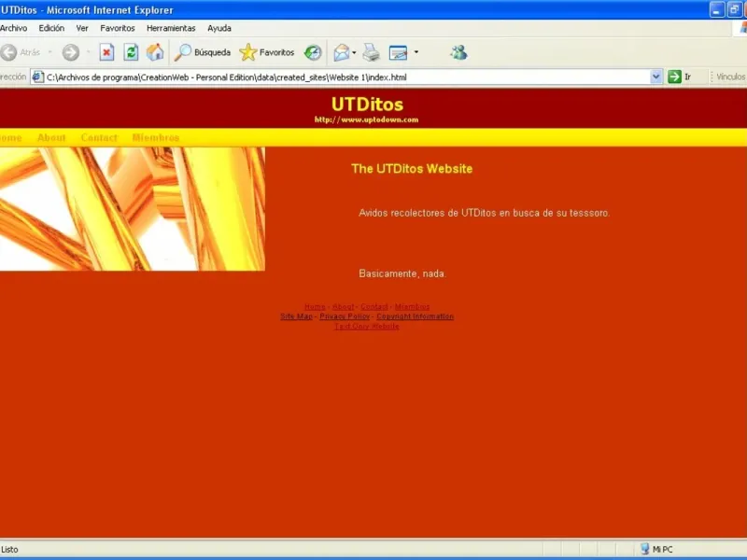Click the http://www.uptodown.com header text
Screen dimensions: 747x560
(366, 119)
